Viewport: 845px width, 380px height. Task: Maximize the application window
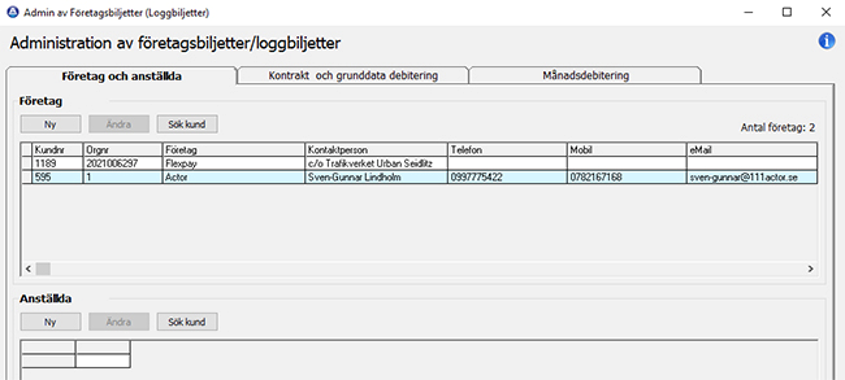pyautogui.click(x=787, y=12)
